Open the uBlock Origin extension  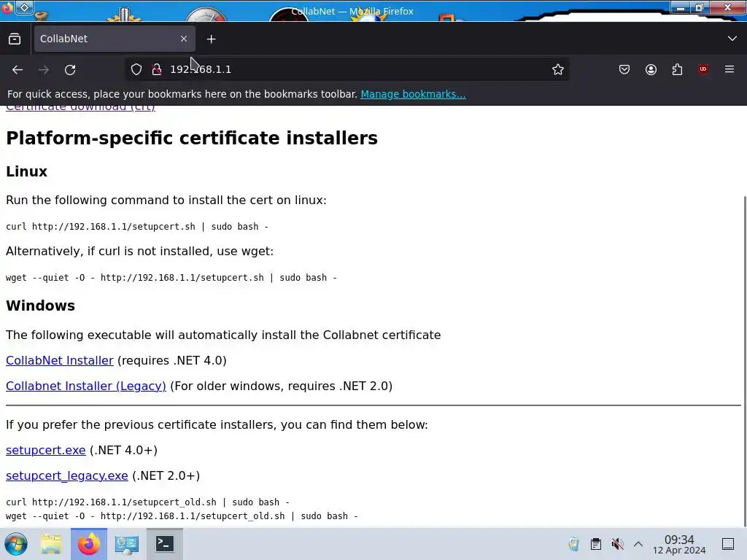click(703, 69)
